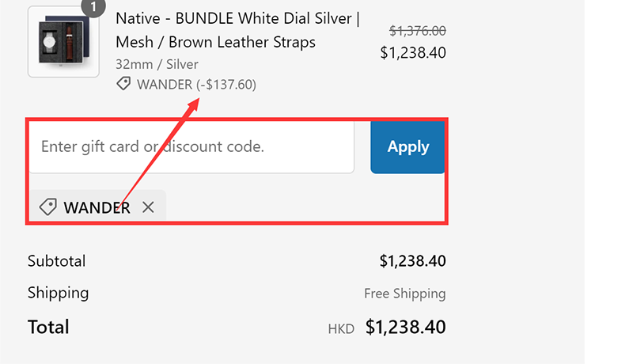
Task: Click the WANDER (-$137.60) discount text
Action: [x=196, y=84]
